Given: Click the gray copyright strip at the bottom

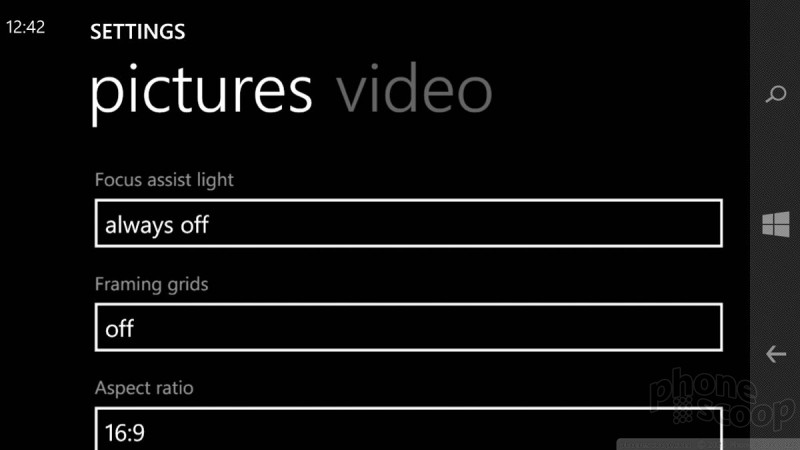Looking at the screenshot, I should (708, 444).
